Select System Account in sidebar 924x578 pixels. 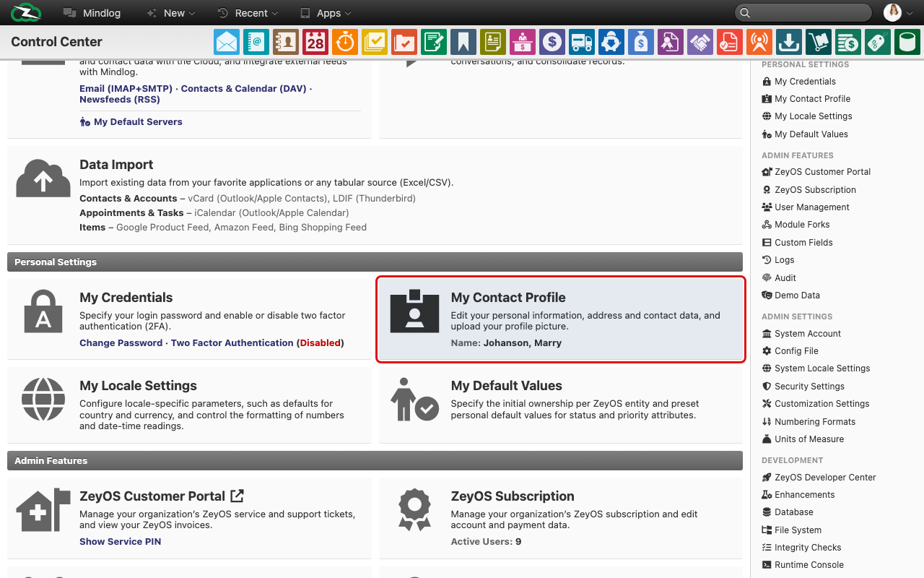tap(801, 334)
